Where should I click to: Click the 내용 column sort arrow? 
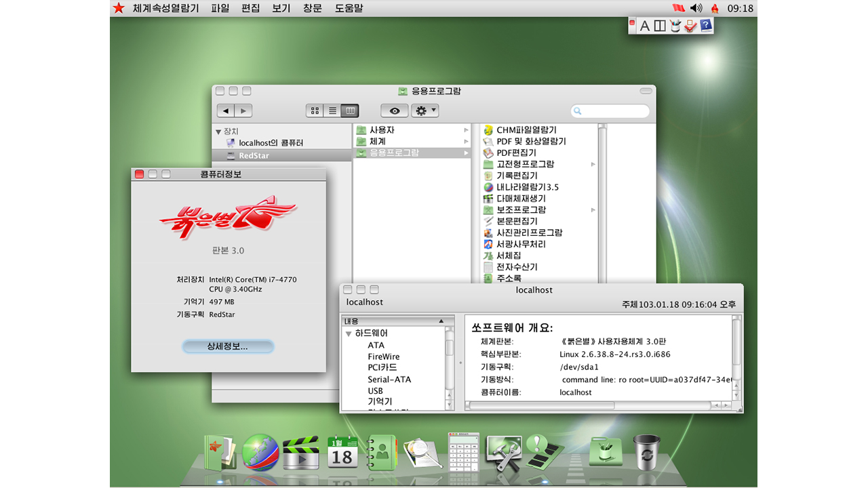(442, 321)
